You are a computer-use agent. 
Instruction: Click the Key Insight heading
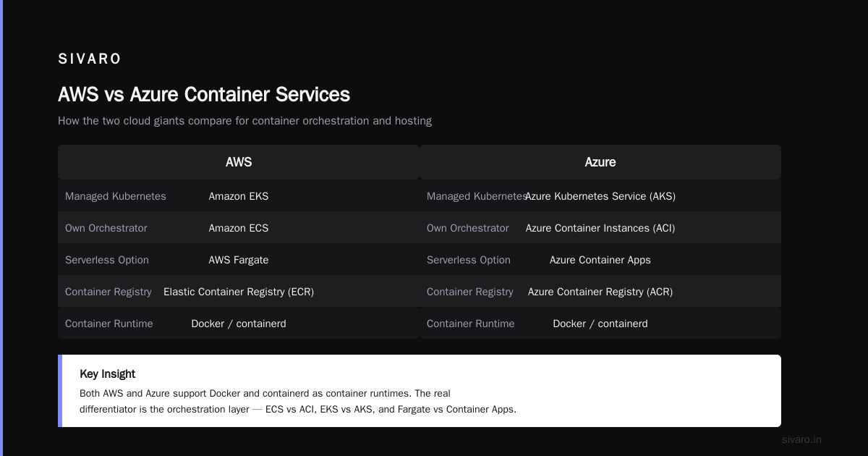(x=108, y=374)
